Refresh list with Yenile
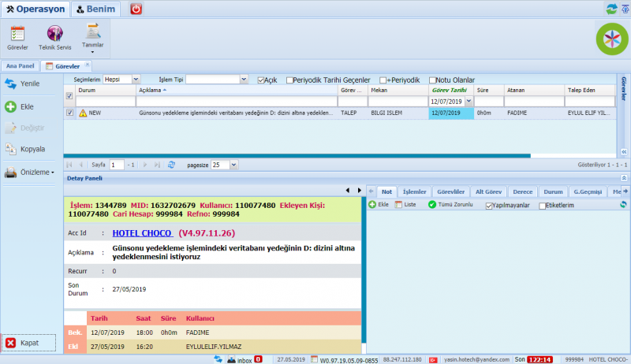Image resolution: width=631 pixels, height=364 pixels. pyautogui.click(x=23, y=84)
